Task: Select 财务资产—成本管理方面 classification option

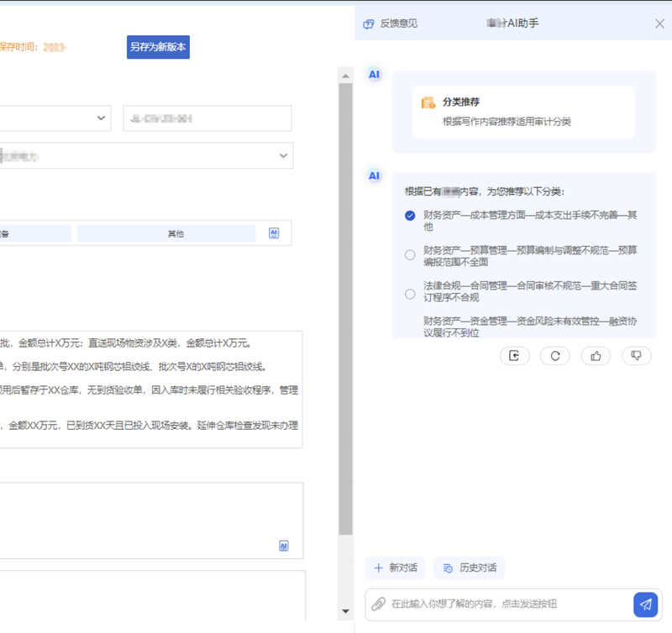Action: (410, 216)
